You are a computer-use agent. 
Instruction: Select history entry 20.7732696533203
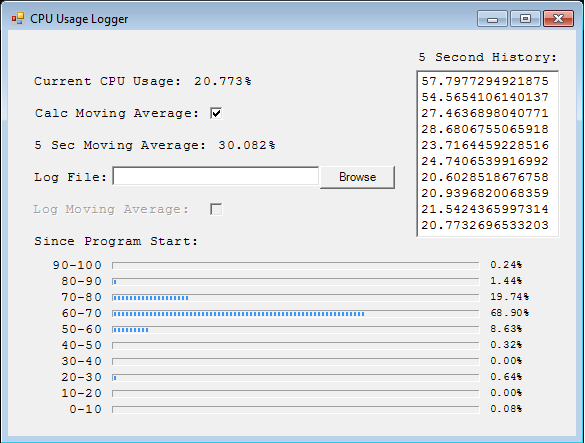pyautogui.click(x=485, y=225)
